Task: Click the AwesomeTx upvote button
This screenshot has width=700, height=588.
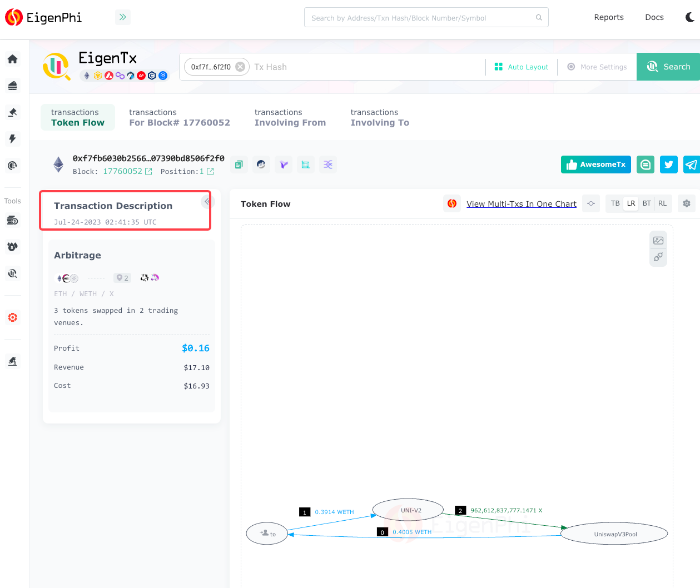Action: pyautogui.click(x=595, y=164)
